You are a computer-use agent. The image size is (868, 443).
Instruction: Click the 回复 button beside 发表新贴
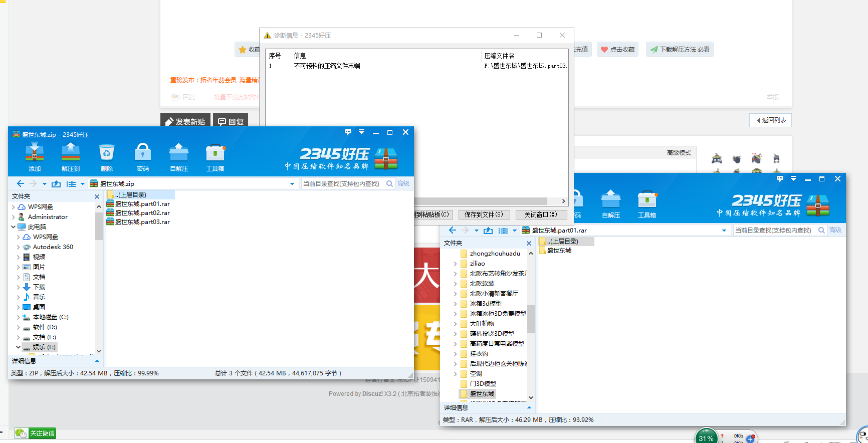tap(231, 121)
